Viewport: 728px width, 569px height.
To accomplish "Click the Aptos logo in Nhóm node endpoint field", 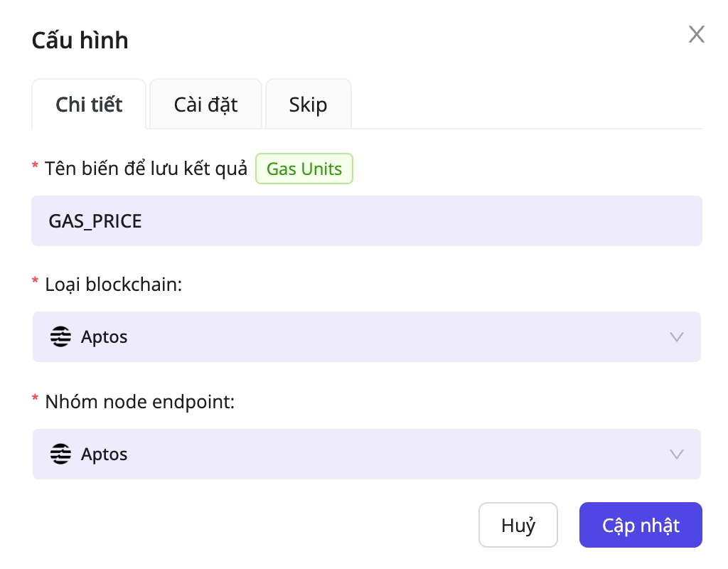I will (x=61, y=454).
